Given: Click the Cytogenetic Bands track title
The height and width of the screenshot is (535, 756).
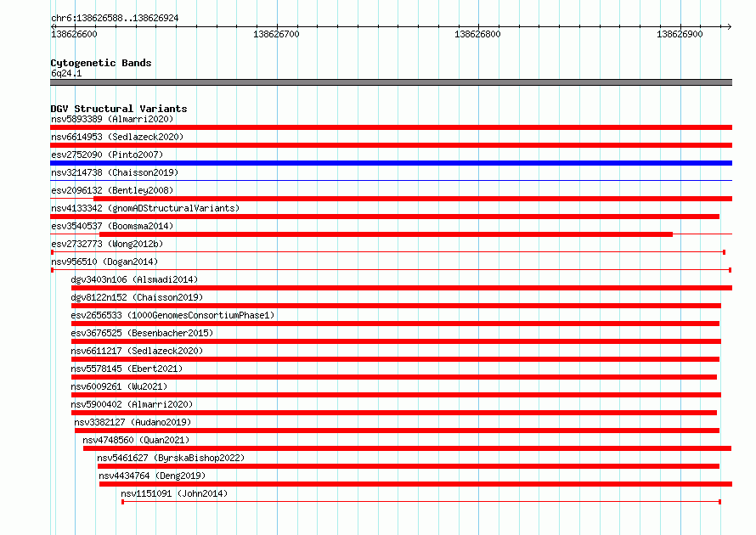Looking at the screenshot, I should [x=101, y=63].
